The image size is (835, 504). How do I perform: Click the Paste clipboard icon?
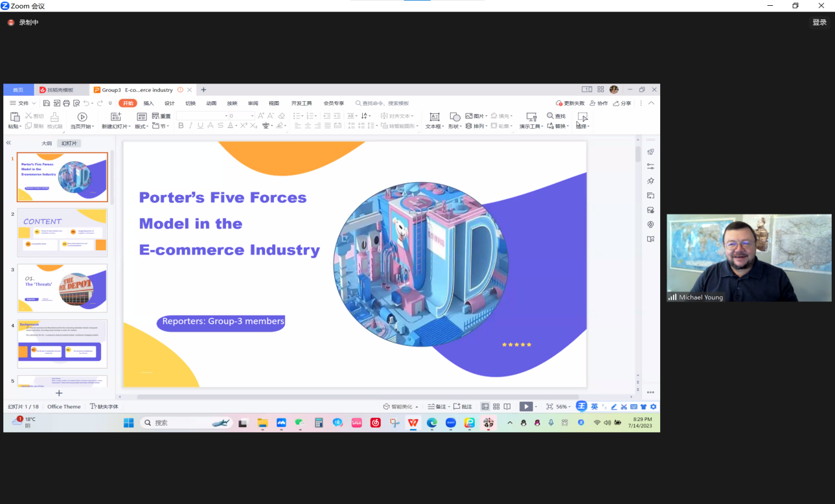pos(14,117)
